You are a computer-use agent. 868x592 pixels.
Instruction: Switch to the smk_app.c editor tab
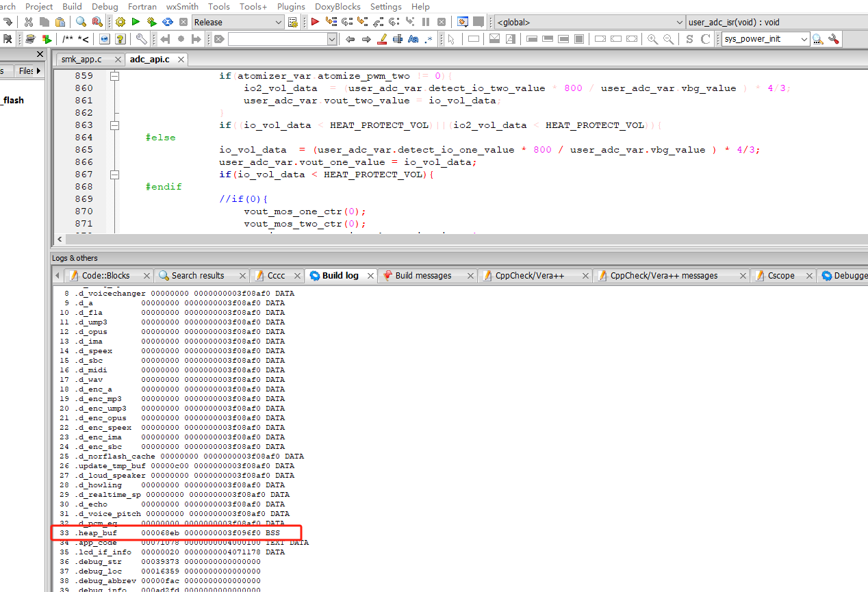[x=81, y=60]
